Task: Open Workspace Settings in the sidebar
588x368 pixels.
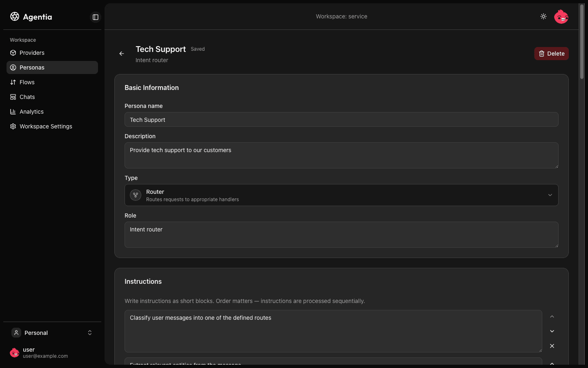Action: (52, 126)
